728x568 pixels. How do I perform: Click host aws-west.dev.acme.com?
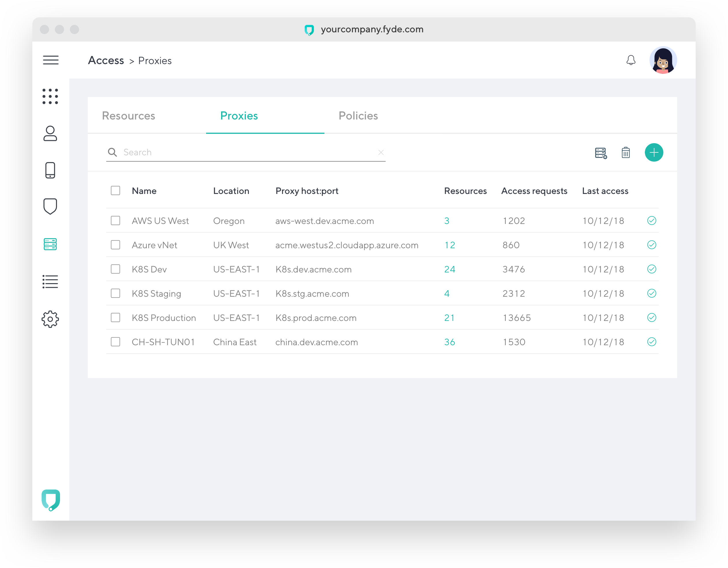point(324,221)
